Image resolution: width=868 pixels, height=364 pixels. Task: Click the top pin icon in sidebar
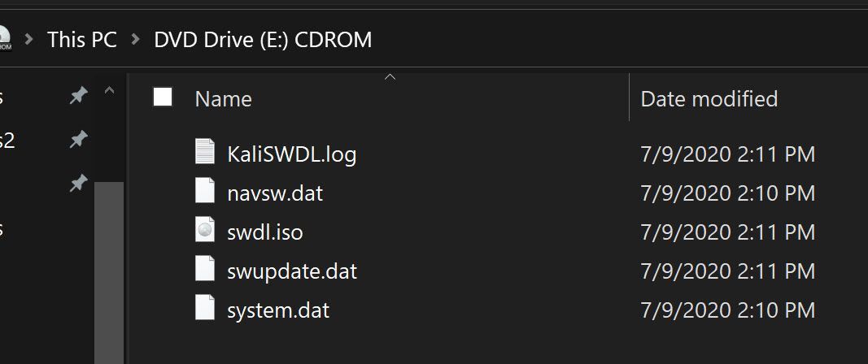tap(78, 97)
